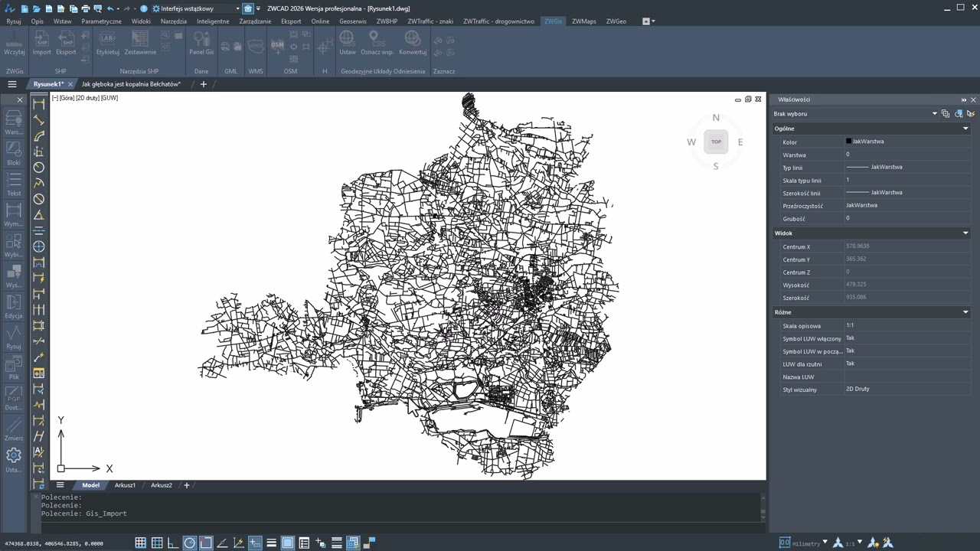Screen dimensions: 980x551
Task: Click the new drawing tab plus button
Action: [203, 84]
